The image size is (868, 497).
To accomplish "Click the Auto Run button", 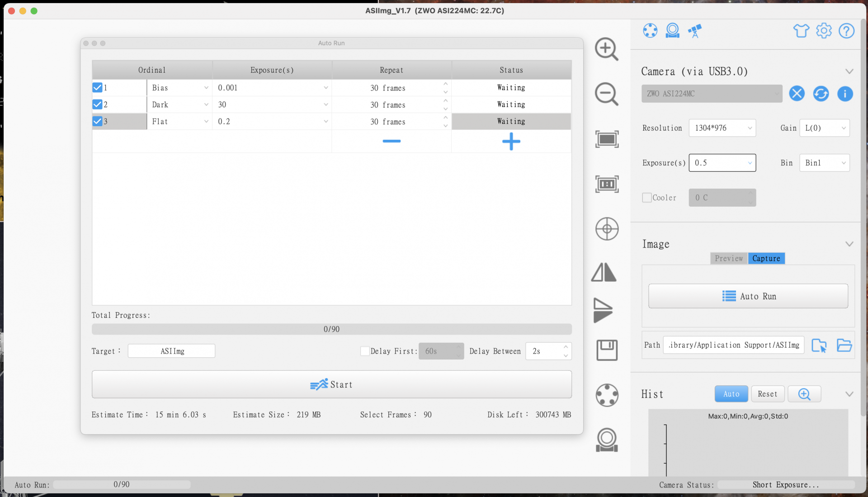I will click(748, 296).
